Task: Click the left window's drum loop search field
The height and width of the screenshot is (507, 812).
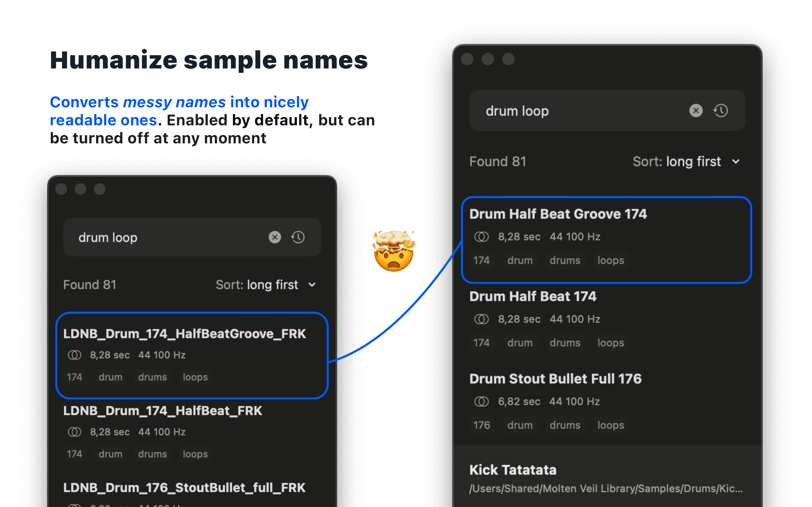Action: point(168,237)
